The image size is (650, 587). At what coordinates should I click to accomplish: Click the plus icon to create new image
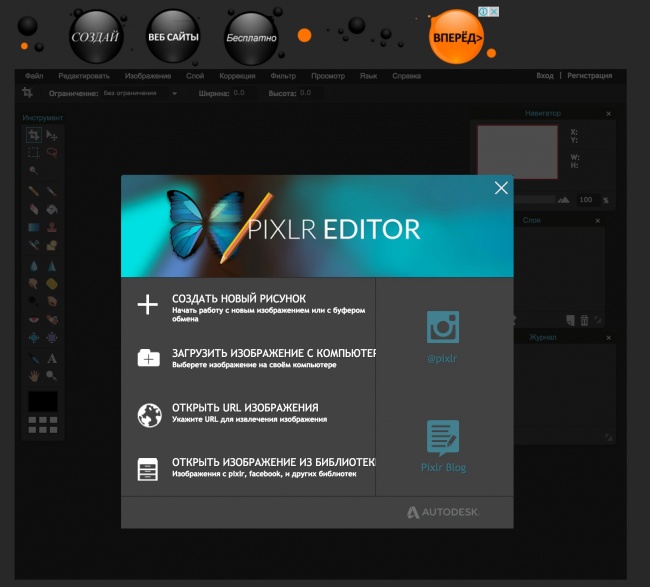[148, 305]
